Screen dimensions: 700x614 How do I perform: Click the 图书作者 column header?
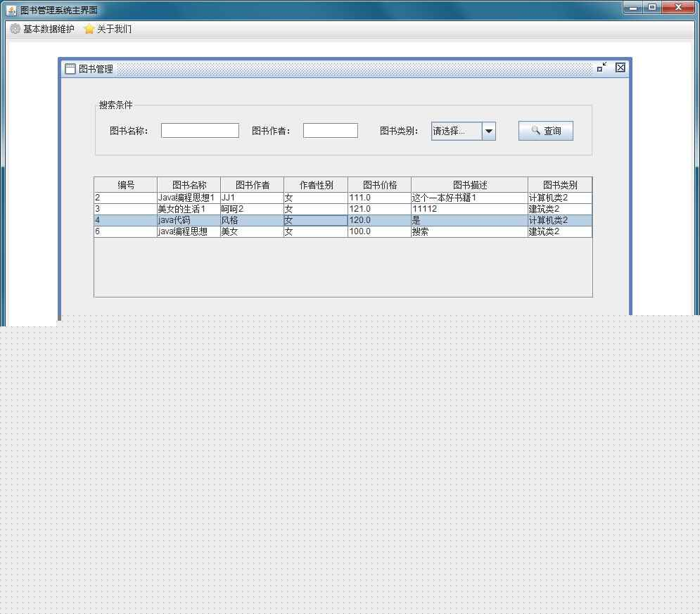click(253, 185)
